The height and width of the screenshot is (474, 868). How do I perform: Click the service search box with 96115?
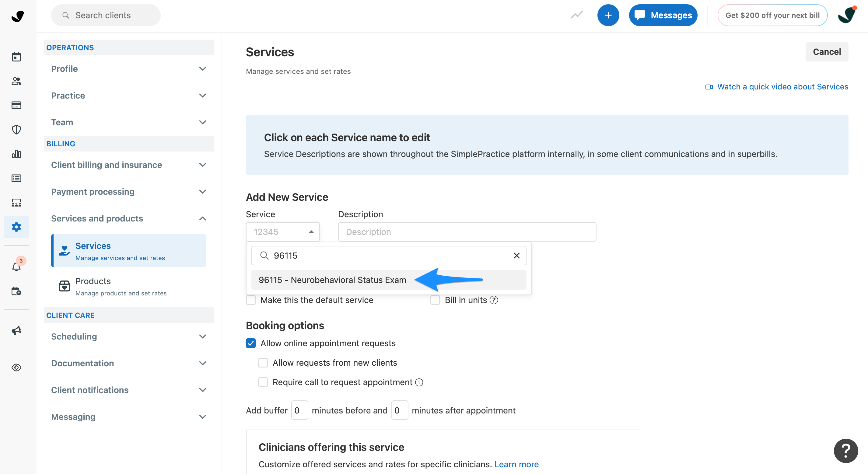(x=389, y=256)
